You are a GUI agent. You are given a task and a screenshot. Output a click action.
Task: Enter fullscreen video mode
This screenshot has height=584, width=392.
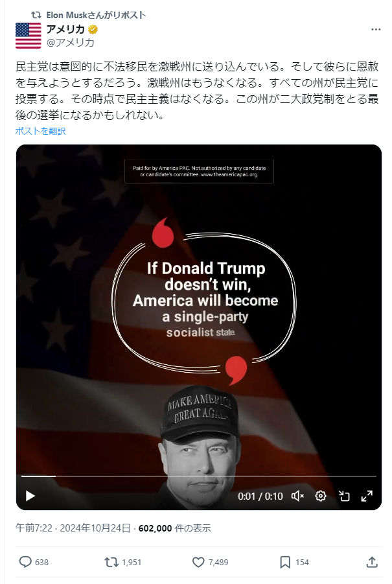367,496
